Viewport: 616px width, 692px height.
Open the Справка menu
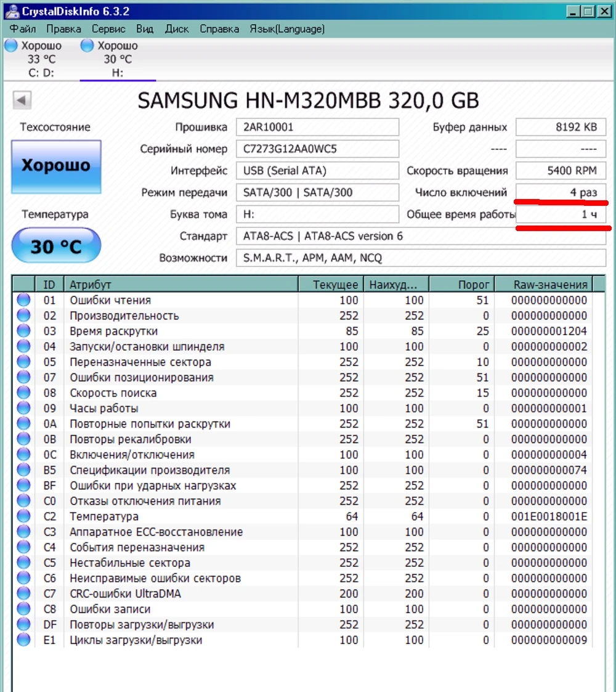click(219, 29)
